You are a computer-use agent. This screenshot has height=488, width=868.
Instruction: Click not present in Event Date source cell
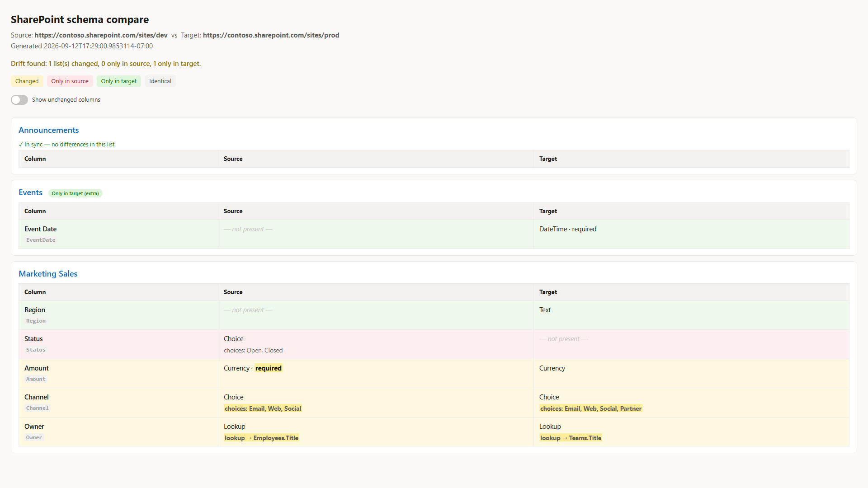tap(248, 229)
